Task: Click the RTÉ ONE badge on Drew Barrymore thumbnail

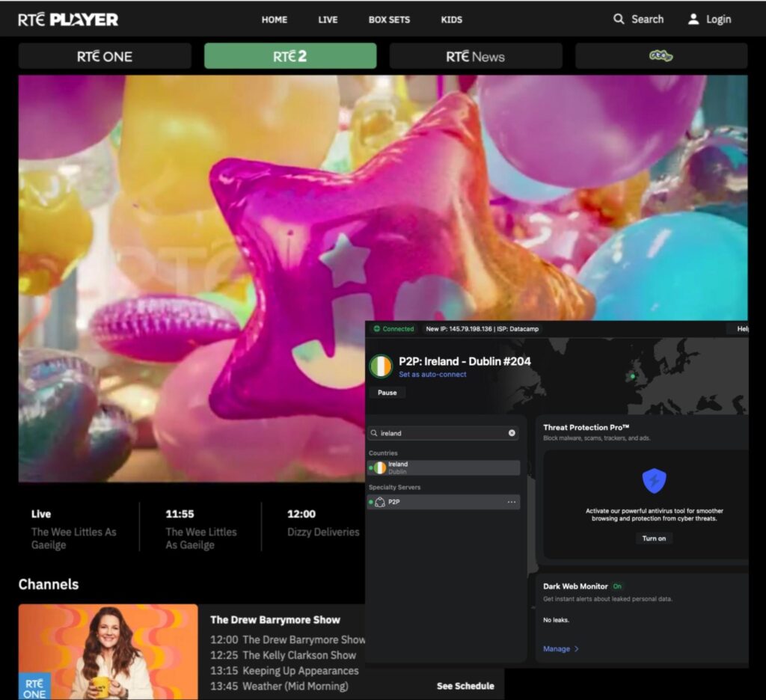Action: coord(34,688)
